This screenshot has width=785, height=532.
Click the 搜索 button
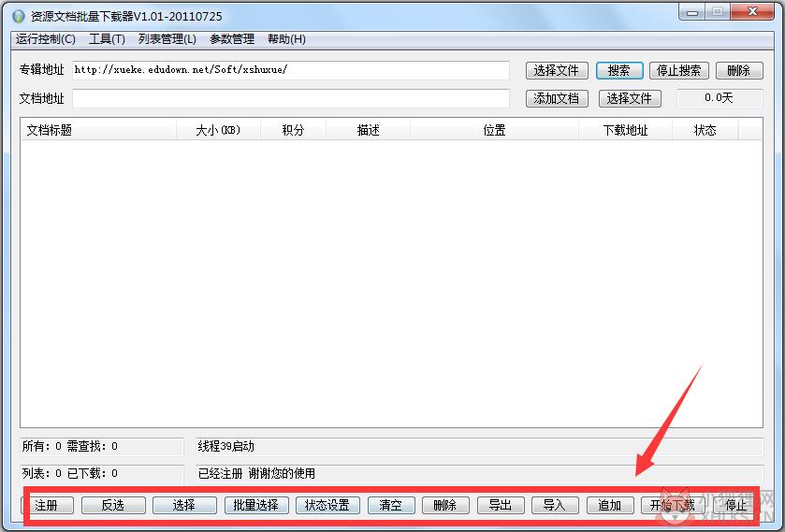[619, 70]
